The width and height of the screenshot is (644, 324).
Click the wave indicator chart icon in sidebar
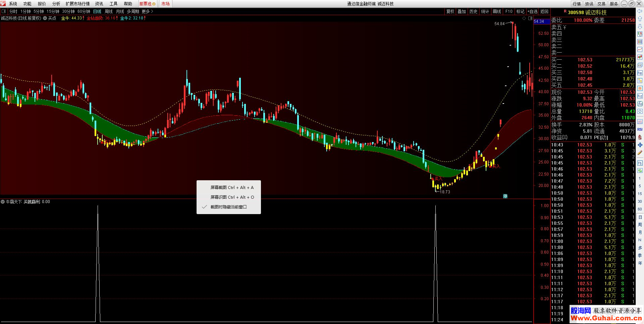(640, 122)
